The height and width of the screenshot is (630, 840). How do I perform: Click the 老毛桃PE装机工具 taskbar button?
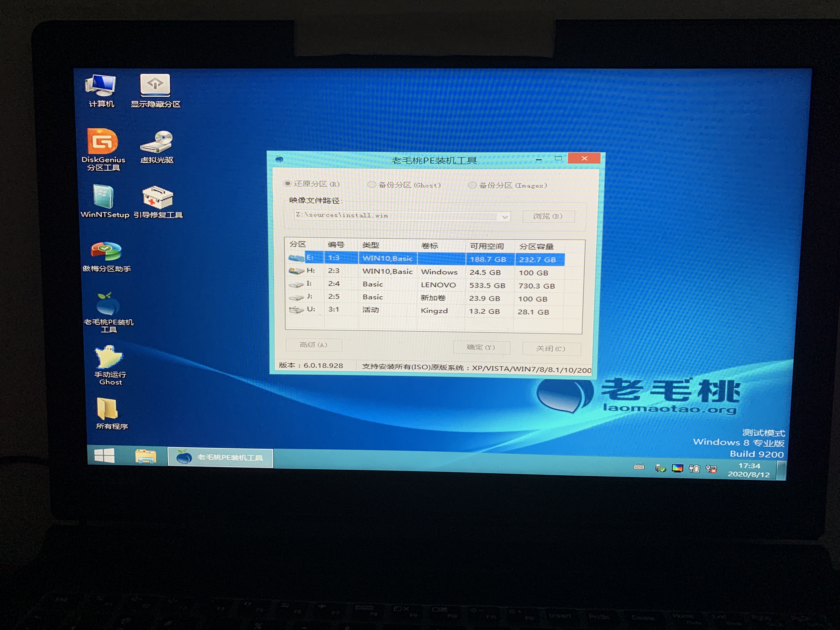click(221, 457)
